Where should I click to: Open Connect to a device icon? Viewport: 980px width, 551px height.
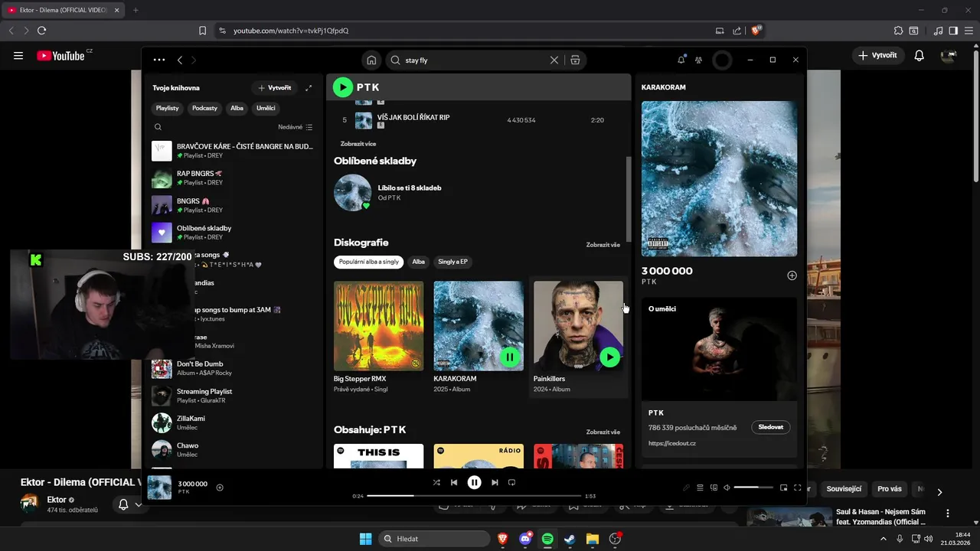coord(714,487)
